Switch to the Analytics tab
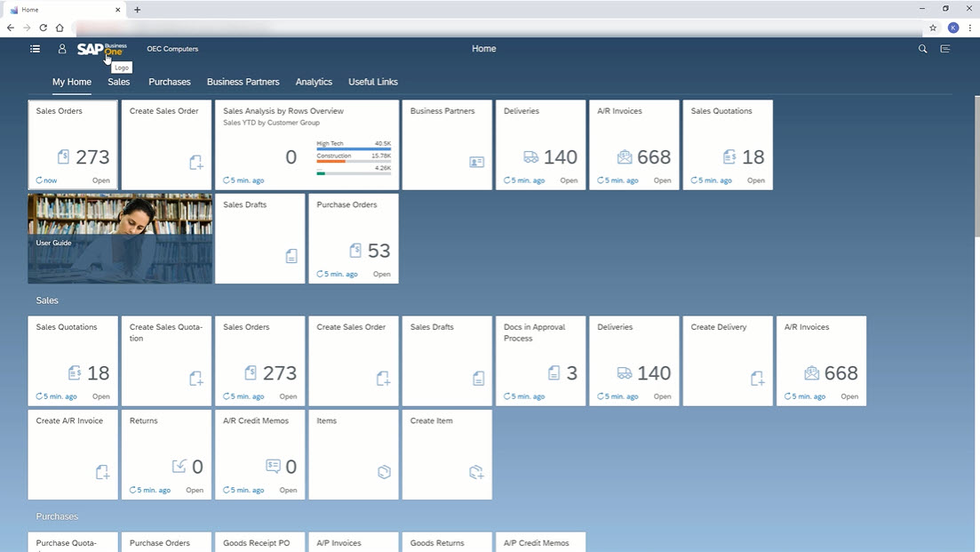The image size is (980, 552). click(x=314, y=82)
